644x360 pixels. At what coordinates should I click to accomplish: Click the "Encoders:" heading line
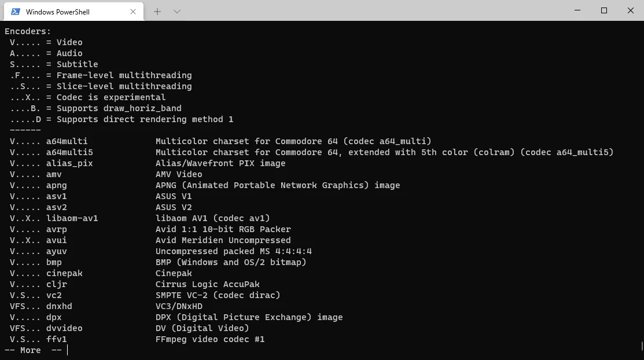pyautogui.click(x=28, y=31)
